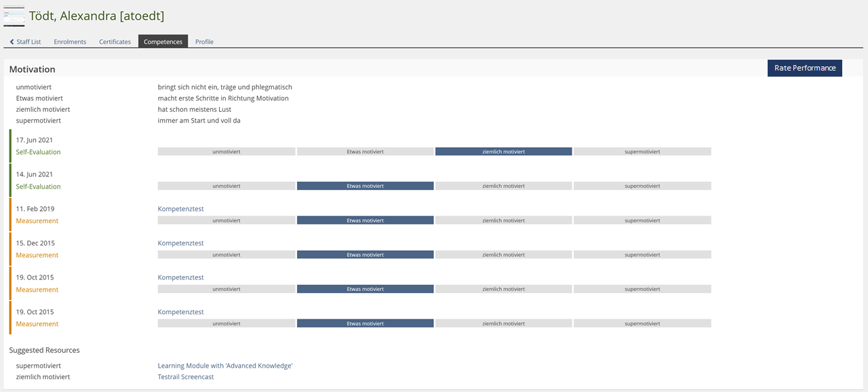The image size is (868, 392).
Task: Select the Competences tab
Action: [x=163, y=42]
